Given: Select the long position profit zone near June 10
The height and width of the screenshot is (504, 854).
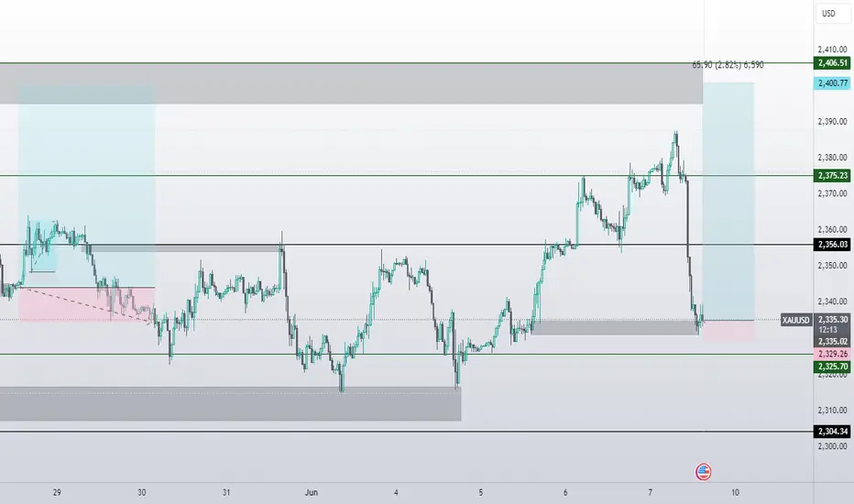Looking at the screenshot, I should [x=728, y=201].
